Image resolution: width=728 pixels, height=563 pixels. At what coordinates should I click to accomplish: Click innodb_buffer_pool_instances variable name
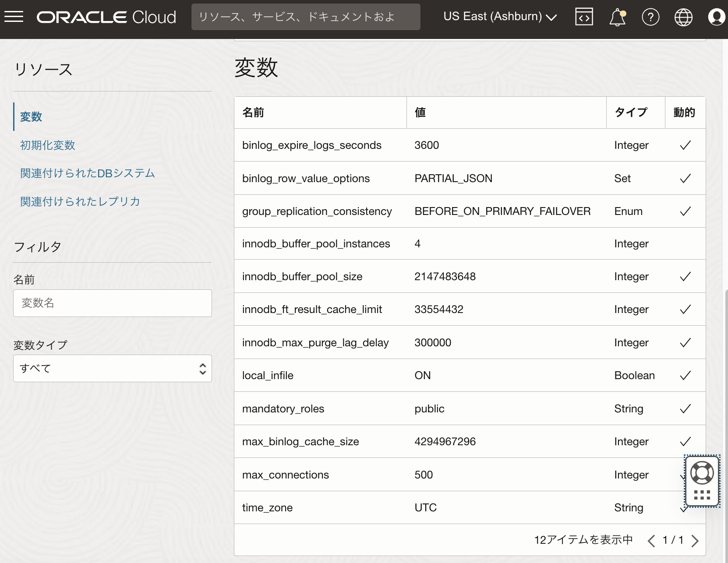pos(316,244)
